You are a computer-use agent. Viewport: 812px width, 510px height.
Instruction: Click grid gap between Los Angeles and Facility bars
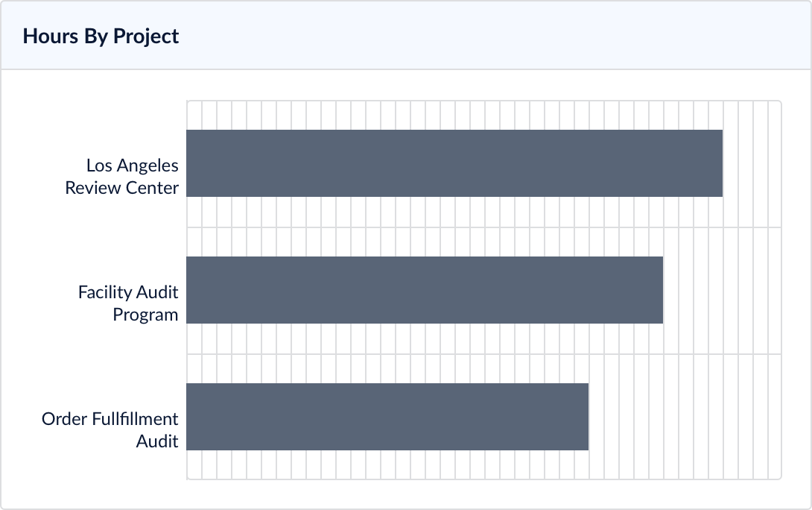(x=483, y=227)
